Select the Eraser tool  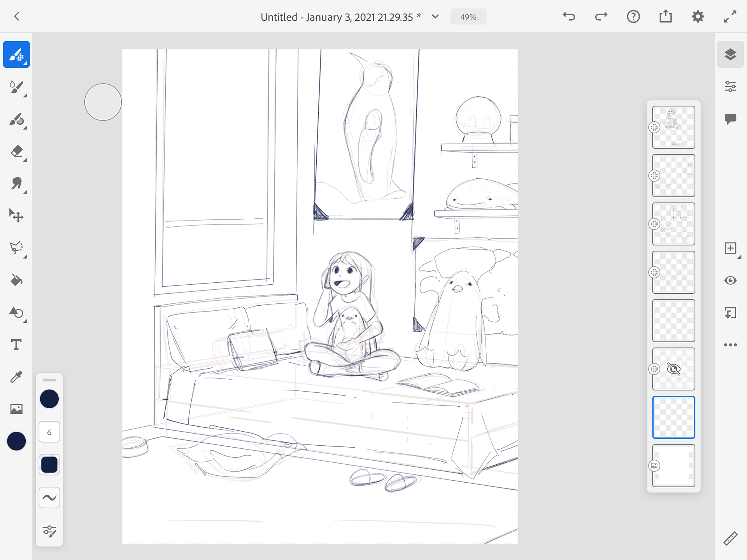[x=16, y=151]
